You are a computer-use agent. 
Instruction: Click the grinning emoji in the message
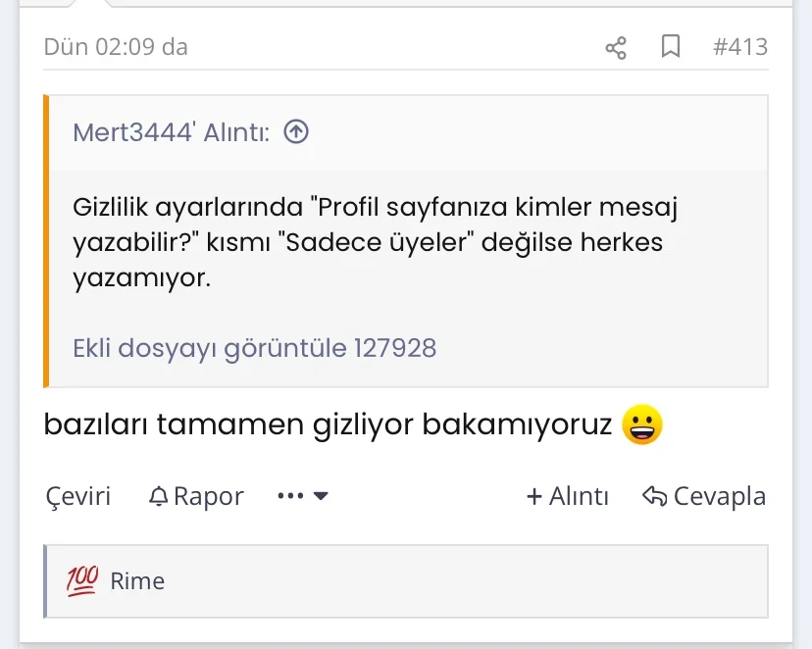642,425
